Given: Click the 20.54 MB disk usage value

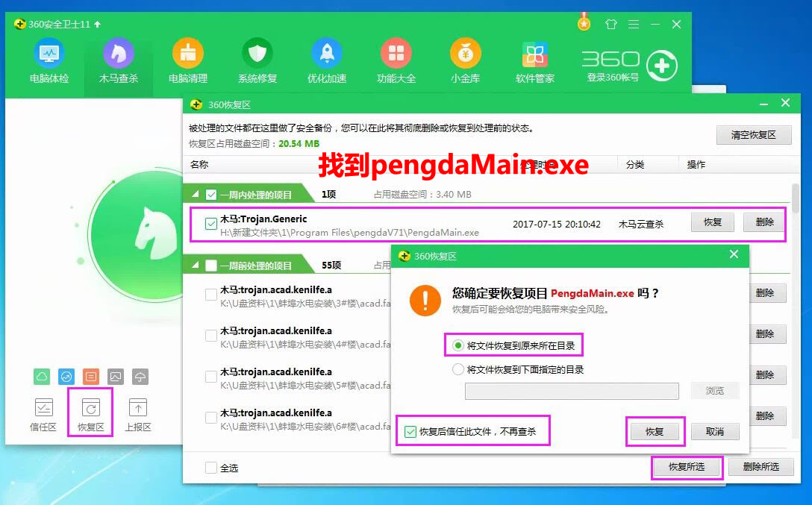Looking at the screenshot, I should coord(299,143).
